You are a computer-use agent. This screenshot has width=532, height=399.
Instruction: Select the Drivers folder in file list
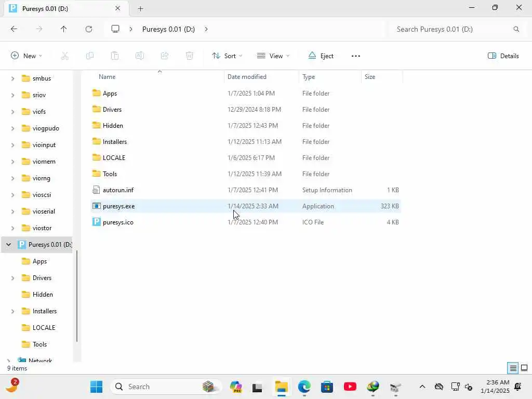point(246,110)
